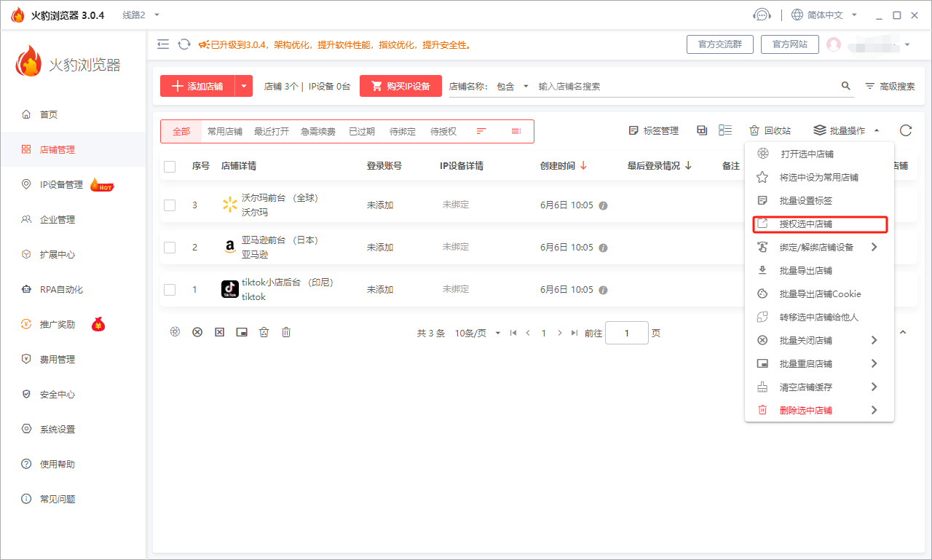932x560 pixels.
Task: Click the customer service headset icon
Action: click(x=762, y=15)
